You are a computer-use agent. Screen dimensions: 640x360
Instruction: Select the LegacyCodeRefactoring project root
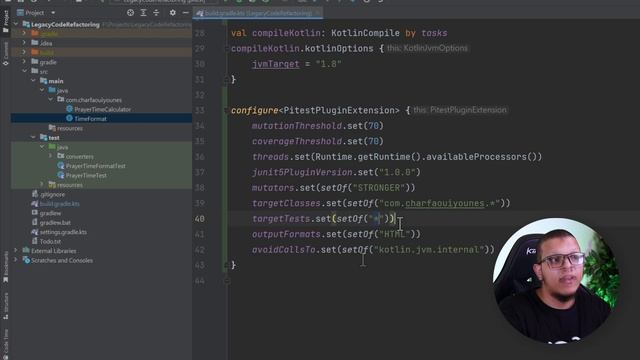coord(65,24)
